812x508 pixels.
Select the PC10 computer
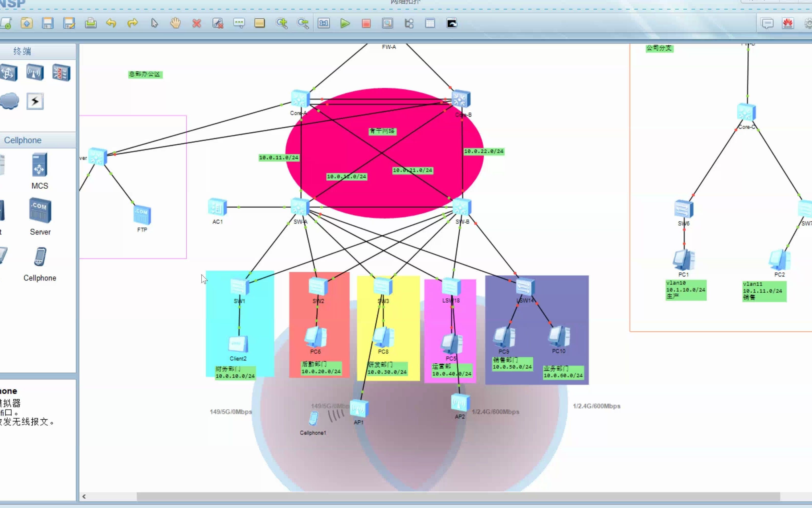558,336
